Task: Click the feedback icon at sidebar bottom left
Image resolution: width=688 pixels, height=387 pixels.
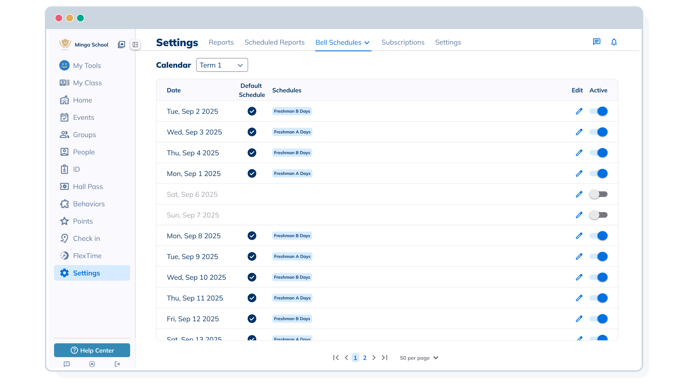Action: pyautogui.click(x=67, y=364)
